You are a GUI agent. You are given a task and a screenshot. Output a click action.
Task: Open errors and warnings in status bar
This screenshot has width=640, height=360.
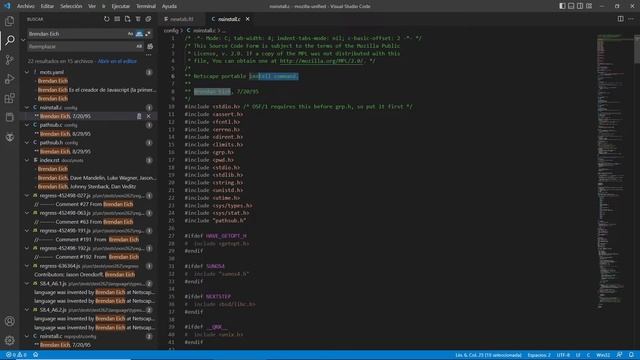[x=16, y=355]
